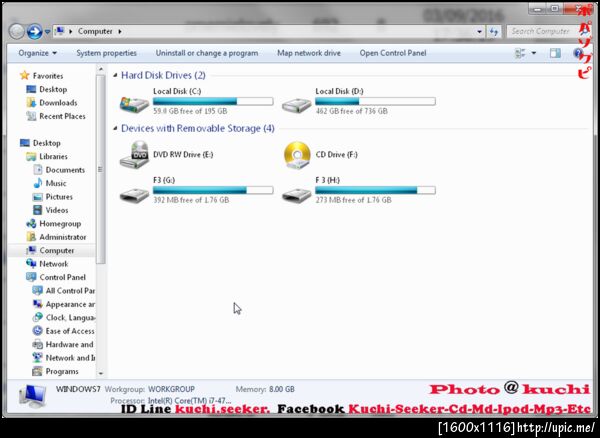
Task: Click Open Control Panel
Action: pyautogui.click(x=393, y=53)
